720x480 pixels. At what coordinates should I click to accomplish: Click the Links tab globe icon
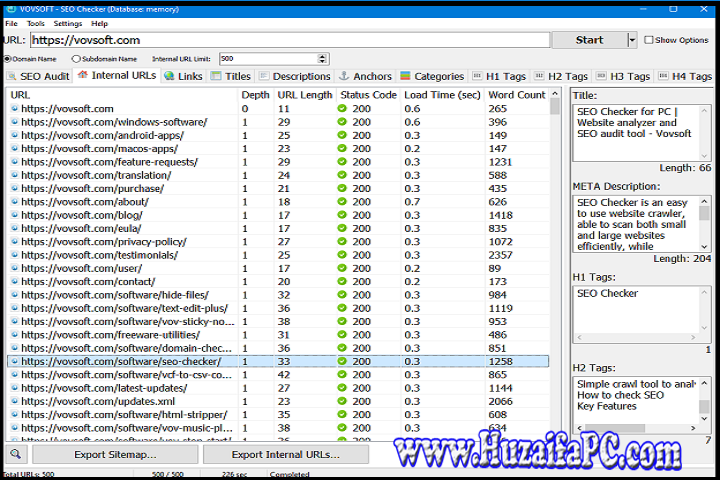tap(169, 76)
